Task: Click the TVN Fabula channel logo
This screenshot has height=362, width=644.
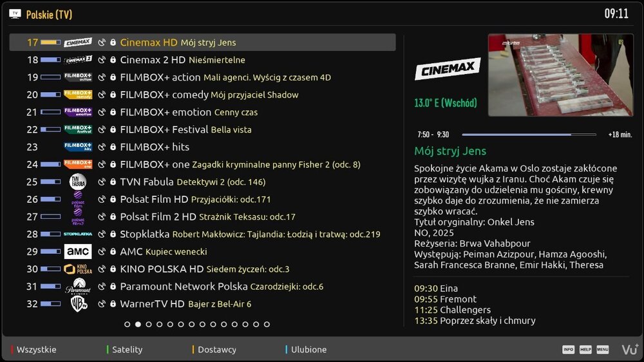Action: click(x=78, y=182)
